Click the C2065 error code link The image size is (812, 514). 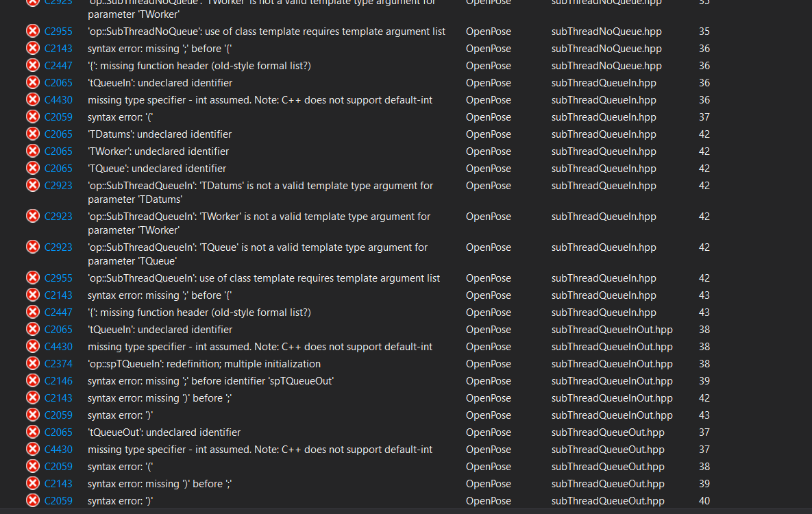click(58, 82)
